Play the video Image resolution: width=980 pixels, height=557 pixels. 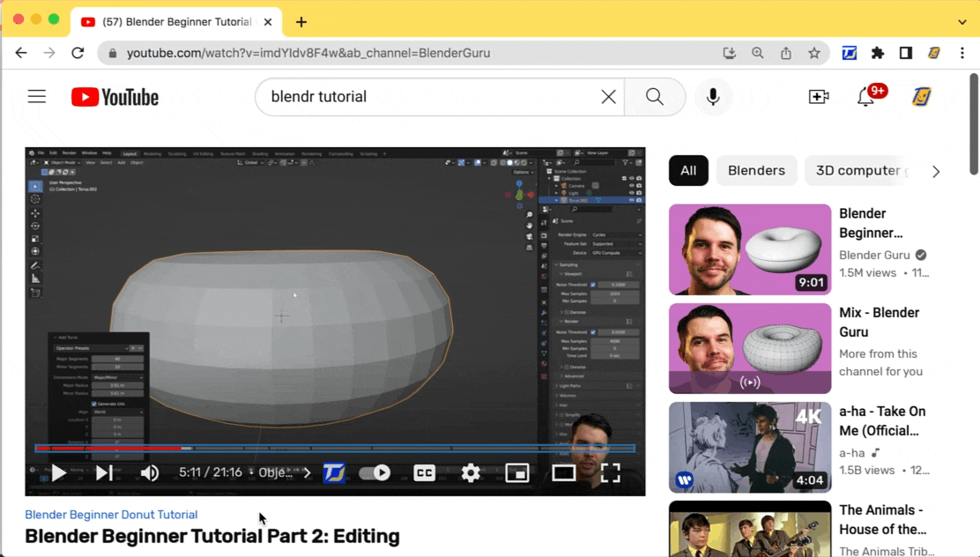[x=59, y=472]
